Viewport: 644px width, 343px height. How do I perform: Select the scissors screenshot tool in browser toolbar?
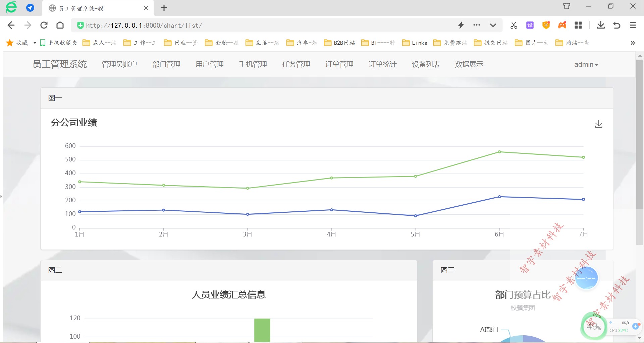pyautogui.click(x=514, y=25)
